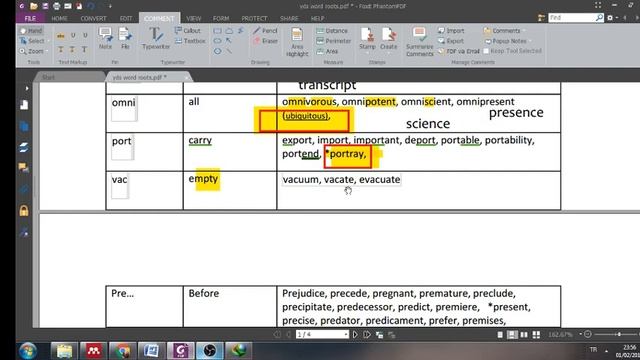
Task: Select the highlight text markup tool
Action: click(x=61, y=36)
